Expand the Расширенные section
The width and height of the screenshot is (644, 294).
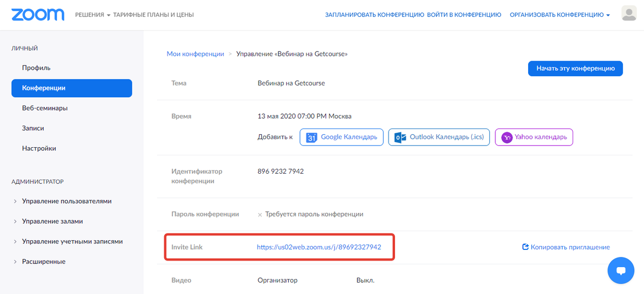tap(43, 262)
